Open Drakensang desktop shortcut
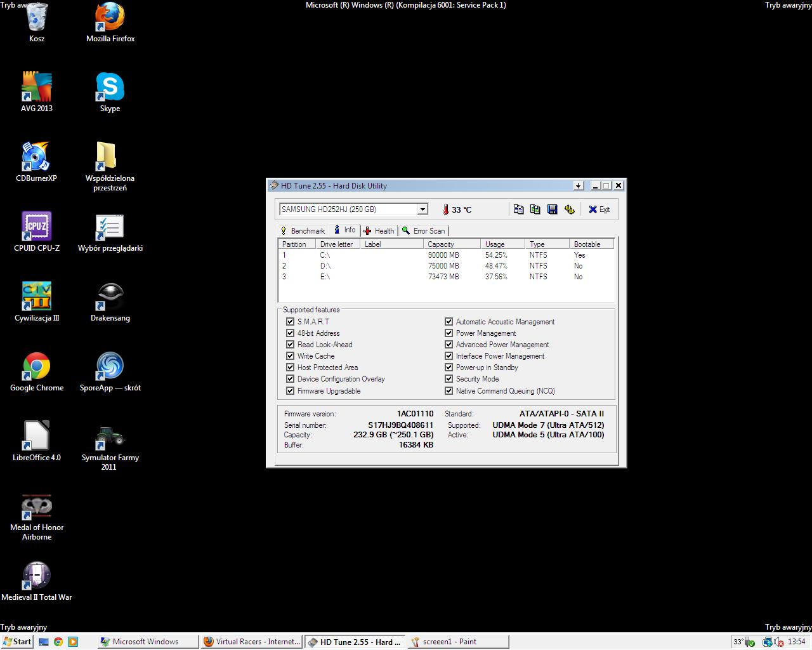 110,302
